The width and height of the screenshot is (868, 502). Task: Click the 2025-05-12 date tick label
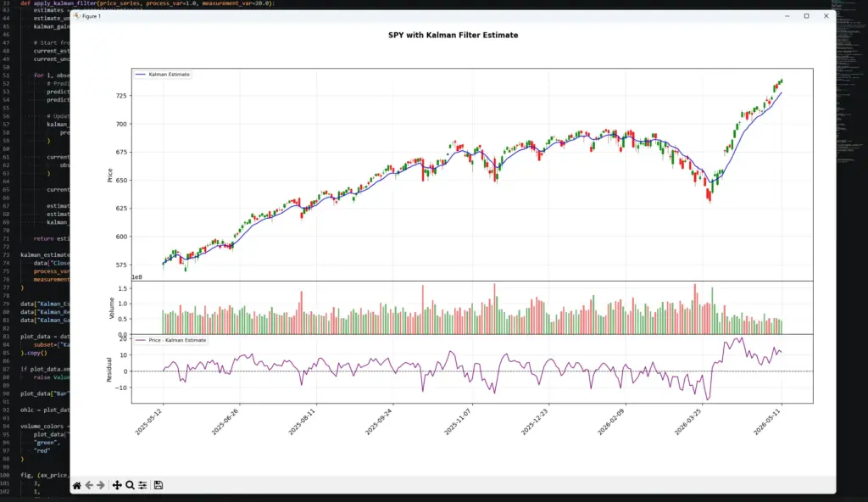click(x=148, y=422)
